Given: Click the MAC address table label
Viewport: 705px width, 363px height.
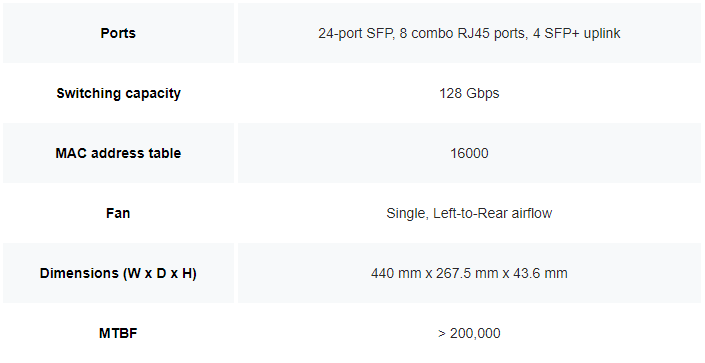Looking at the screenshot, I should pyautogui.click(x=118, y=153).
